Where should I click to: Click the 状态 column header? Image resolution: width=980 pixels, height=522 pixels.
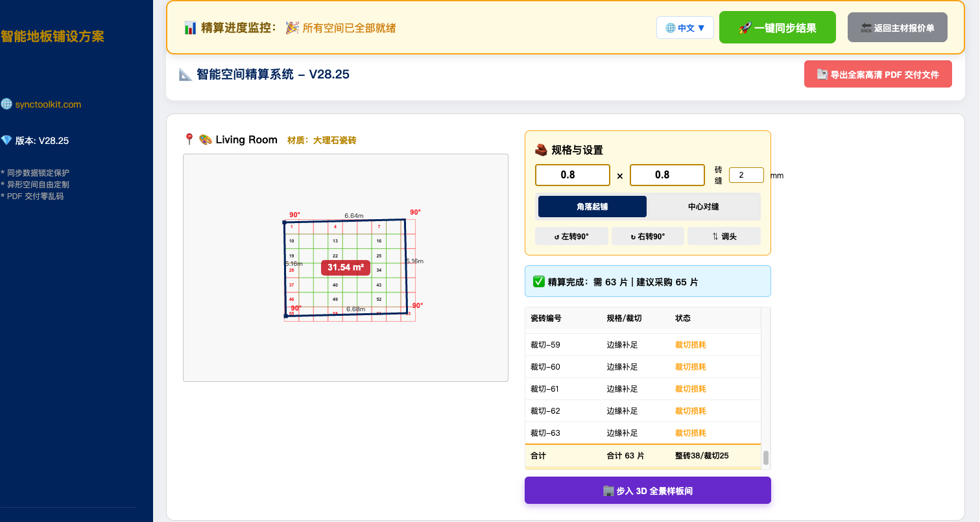point(683,318)
